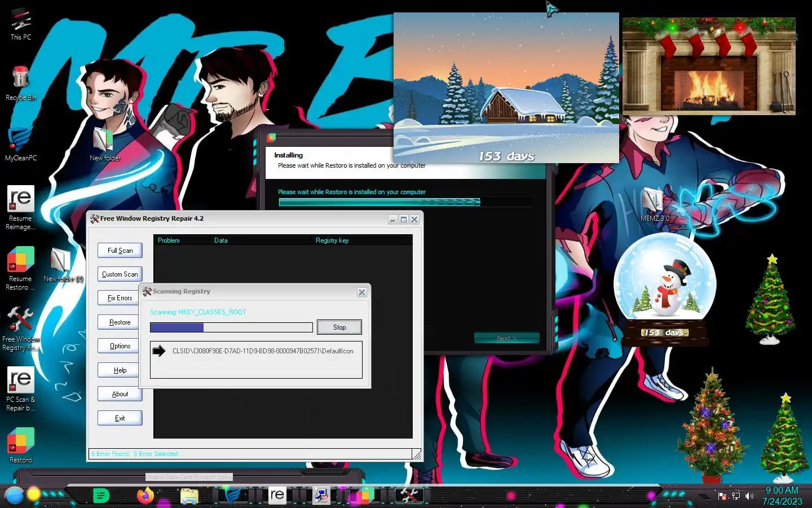Minimize the Free Window Registry Repair window
Viewport: 812px width, 508px height.
(393, 220)
